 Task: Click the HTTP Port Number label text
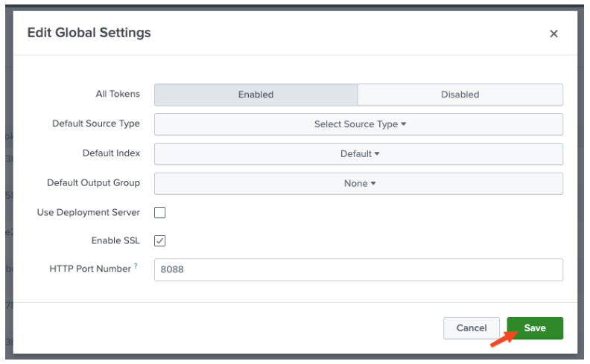coord(90,269)
